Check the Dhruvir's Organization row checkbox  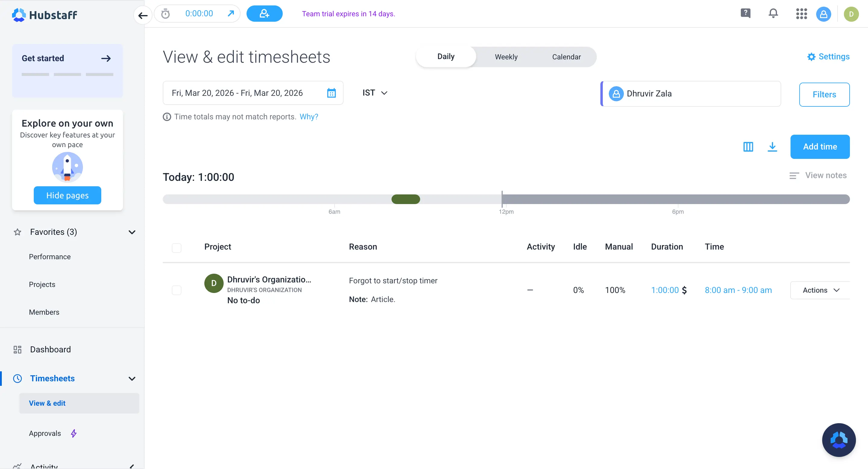click(x=177, y=290)
